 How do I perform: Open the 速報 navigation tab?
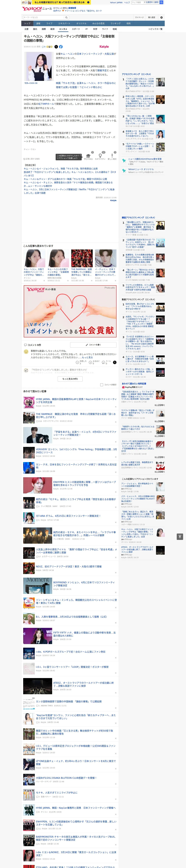(x=38, y=24)
